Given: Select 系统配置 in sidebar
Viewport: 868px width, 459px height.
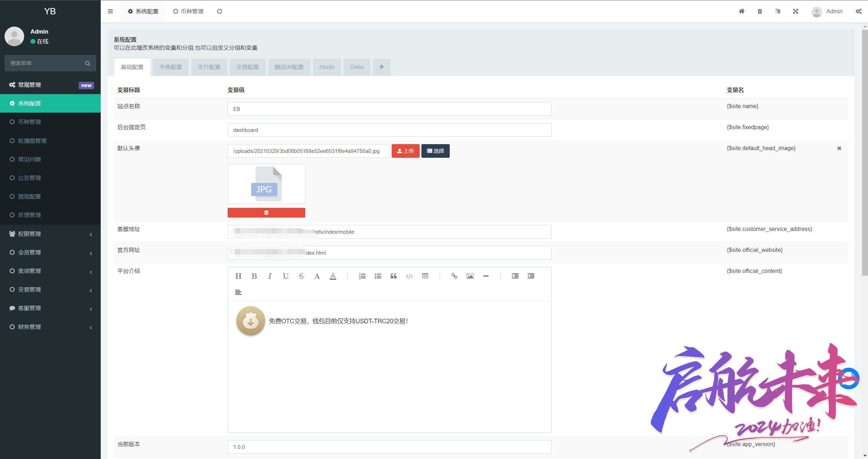Looking at the screenshot, I should tap(50, 103).
